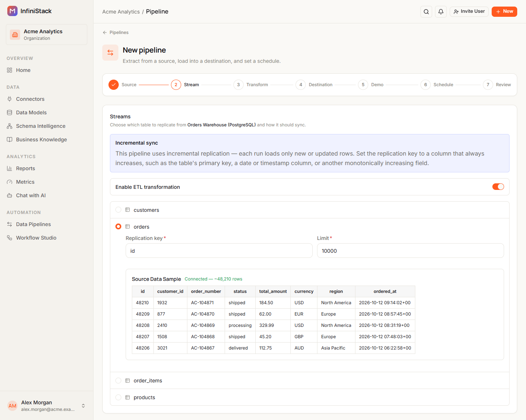Open the Review step
Image resolution: width=526 pixels, height=420 pixels.
(497, 85)
